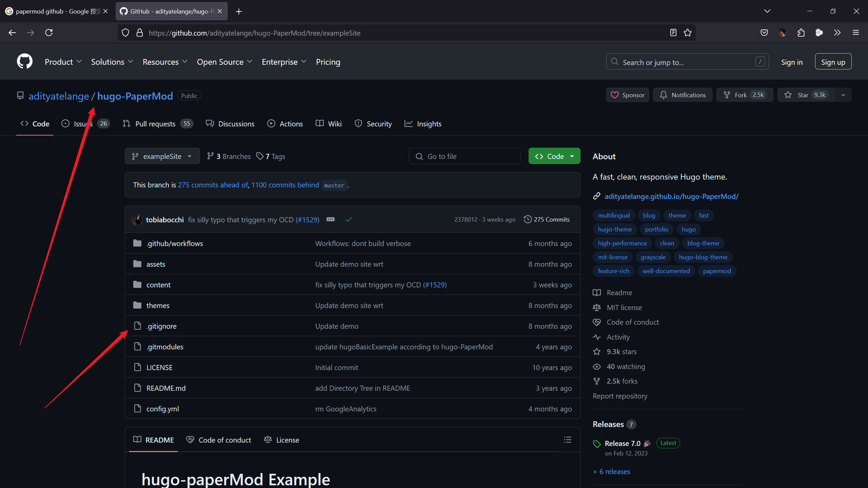868x488 pixels.
Task: Expand commit message ellipsis button
Action: coord(331,219)
